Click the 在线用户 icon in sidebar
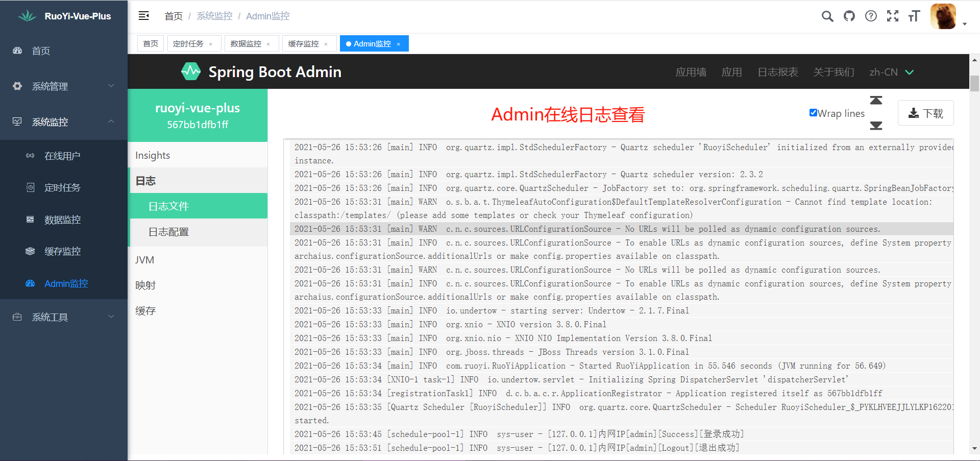Viewport: 980px width, 461px height. click(x=30, y=156)
